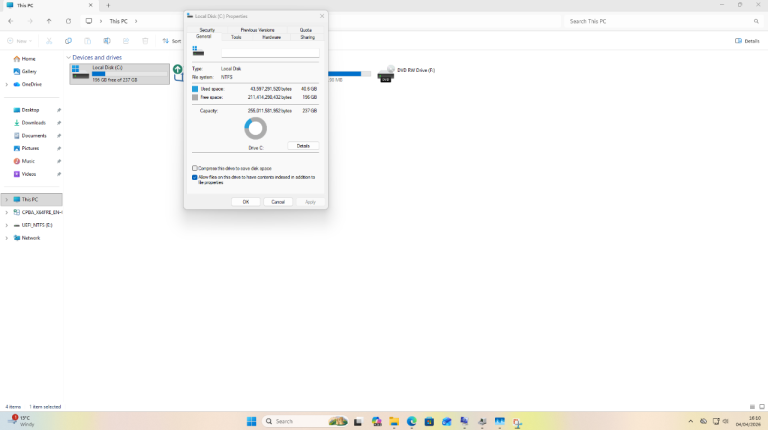Select the DVD RW Drive (F:) icon
Screen dimensions: 768x430
tap(385, 74)
